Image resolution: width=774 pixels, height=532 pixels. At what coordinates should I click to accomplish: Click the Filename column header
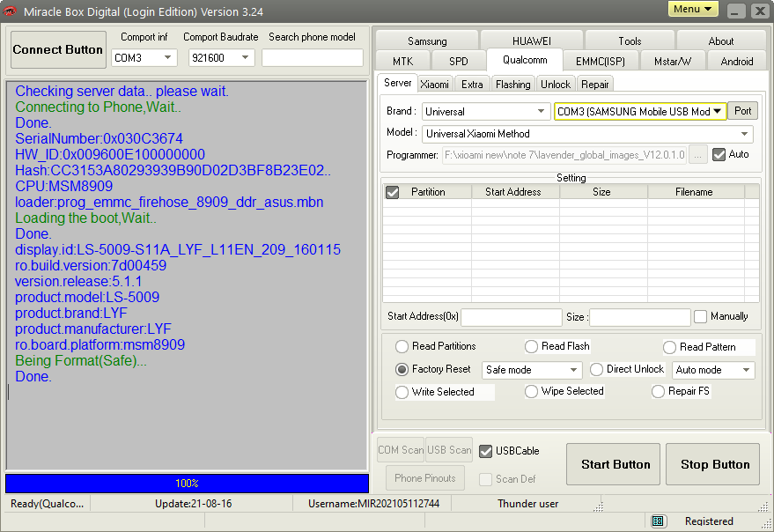[x=694, y=192]
